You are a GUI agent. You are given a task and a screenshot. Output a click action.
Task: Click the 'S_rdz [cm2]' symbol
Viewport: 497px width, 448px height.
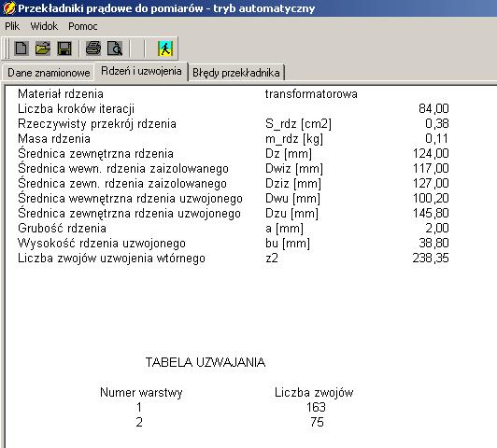click(298, 124)
